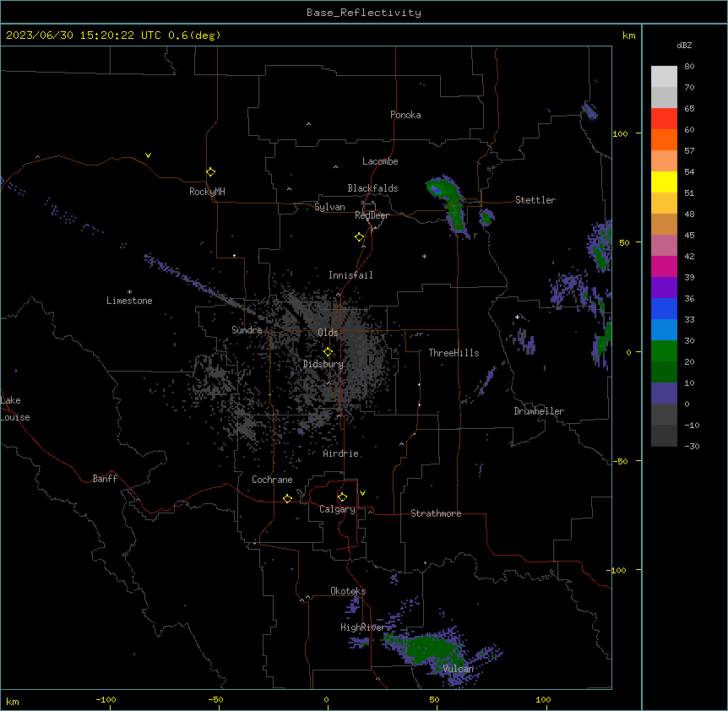This screenshot has height=711, width=728.
Task: Click the strongest echo core northeast of RedDeer
Action: pos(436,189)
